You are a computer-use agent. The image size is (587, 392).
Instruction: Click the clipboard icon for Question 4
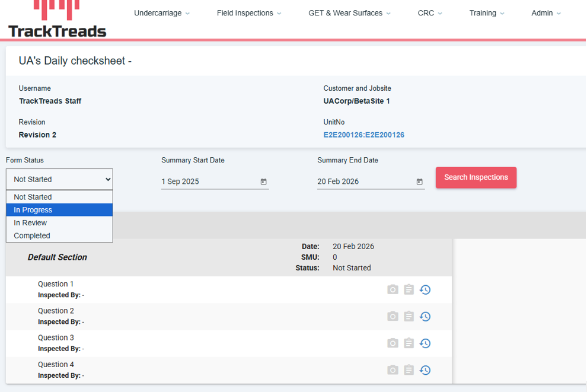(x=409, y=370)
